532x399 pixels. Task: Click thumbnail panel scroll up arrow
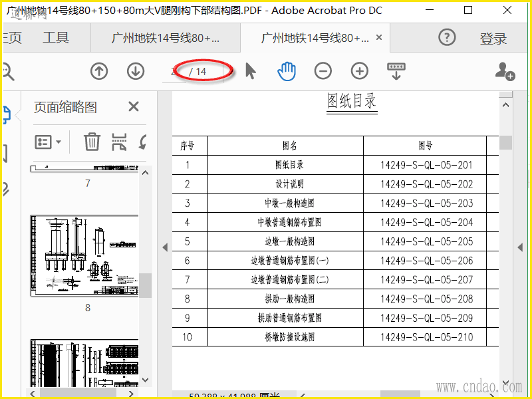tap(145, 173)
